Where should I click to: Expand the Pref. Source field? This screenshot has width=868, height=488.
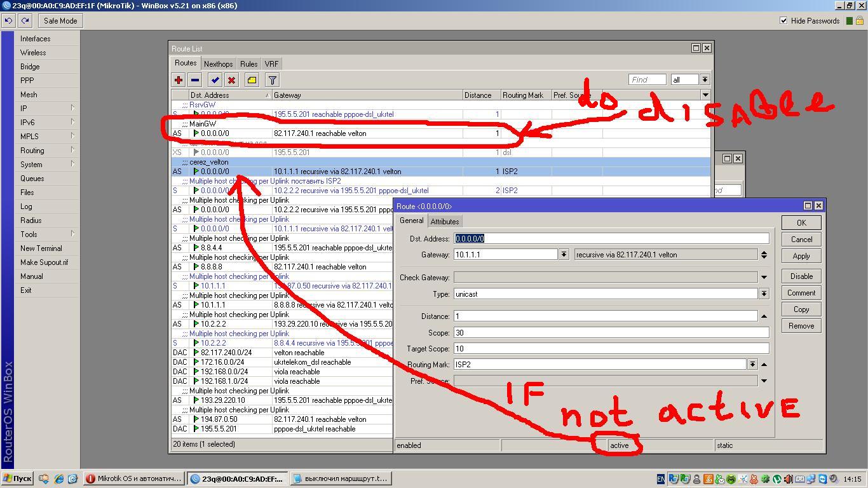[764, 381]
